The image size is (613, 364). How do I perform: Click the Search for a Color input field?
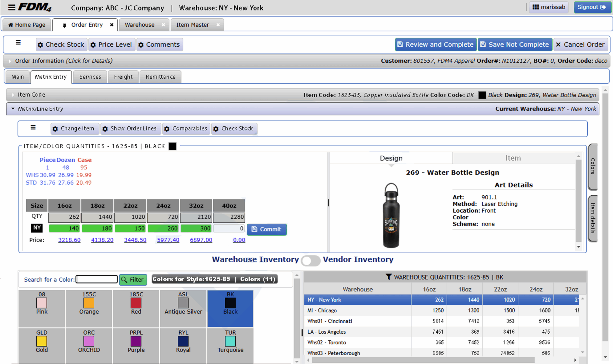coord(97,279)
